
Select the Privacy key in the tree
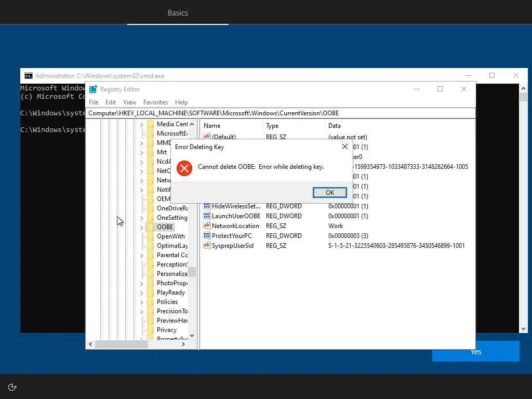[x=167, y=330]
